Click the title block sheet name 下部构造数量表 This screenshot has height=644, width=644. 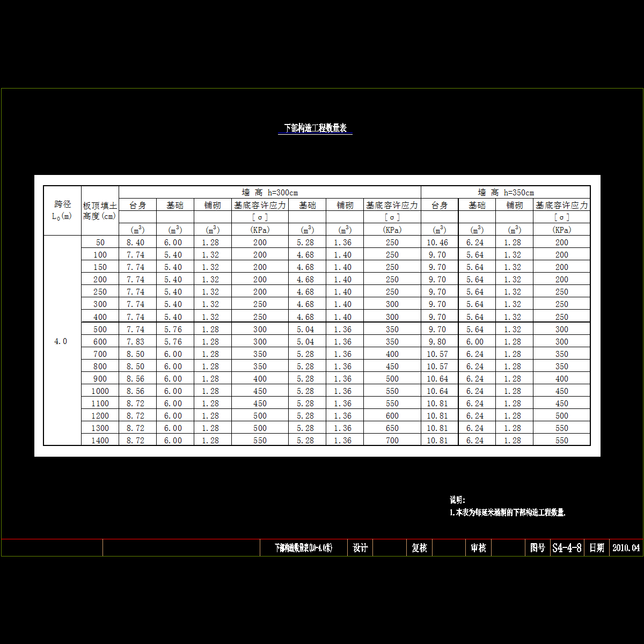[303, 548]
